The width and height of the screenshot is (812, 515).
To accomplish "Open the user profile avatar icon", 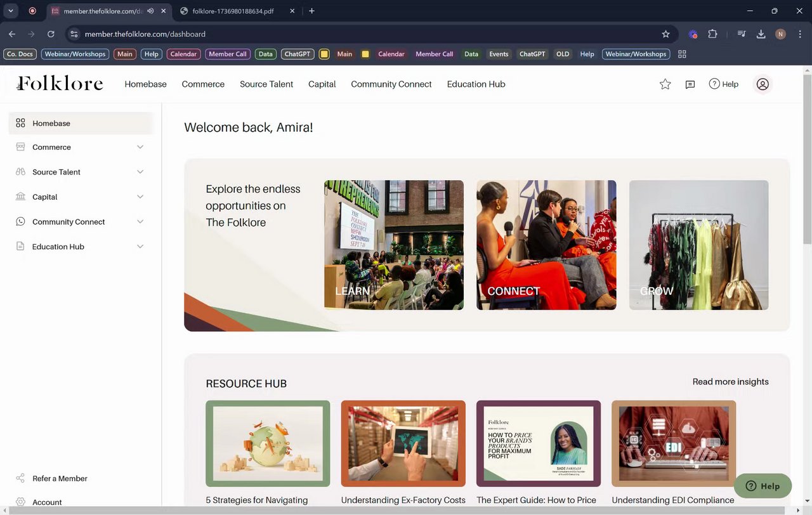I will tap(763, 84).
